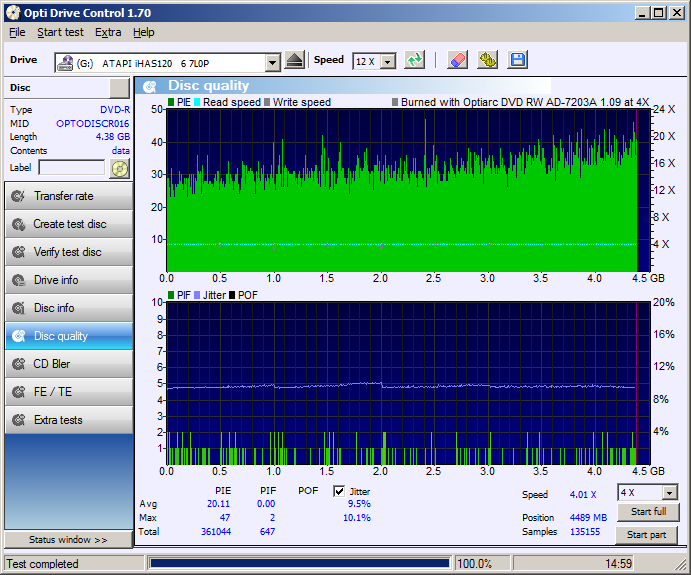Viewport: 691px width, 575px height.
Task: Click the PIF jitter graph area
Action: tap(408, 383)
